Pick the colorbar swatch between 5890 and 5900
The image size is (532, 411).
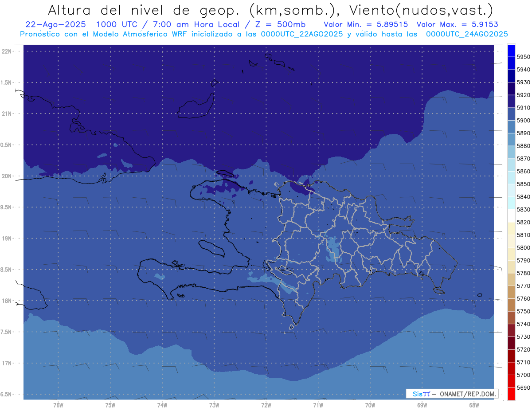tap(511, 127)
